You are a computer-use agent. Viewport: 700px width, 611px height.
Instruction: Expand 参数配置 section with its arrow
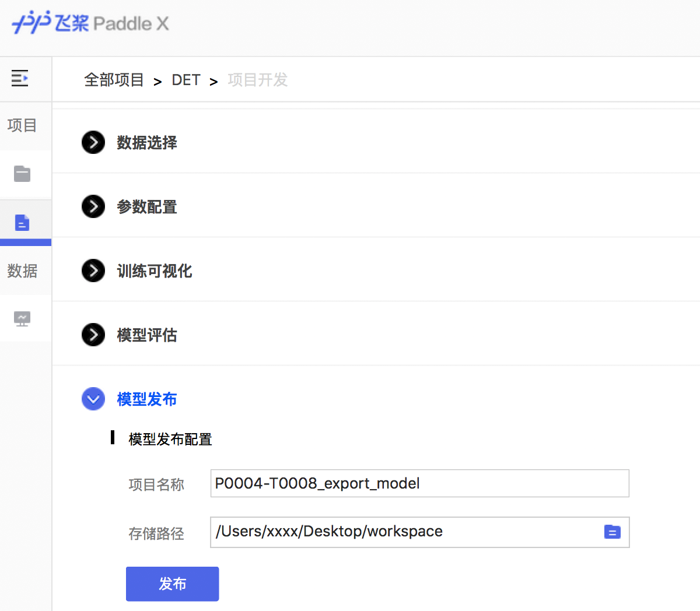93,206
